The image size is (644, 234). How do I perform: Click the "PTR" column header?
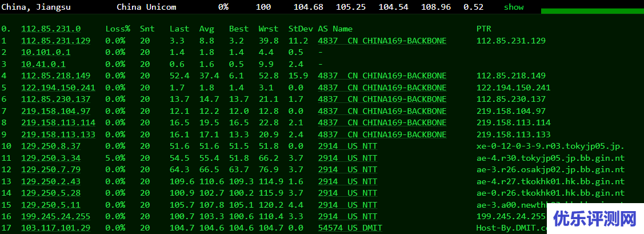pyautogui.click(x=484, y=29)
